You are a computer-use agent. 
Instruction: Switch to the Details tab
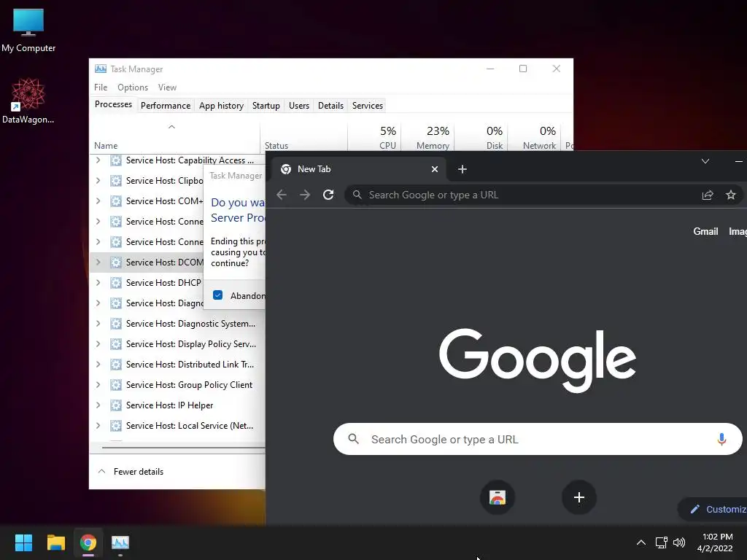click(x=330, y=106)
